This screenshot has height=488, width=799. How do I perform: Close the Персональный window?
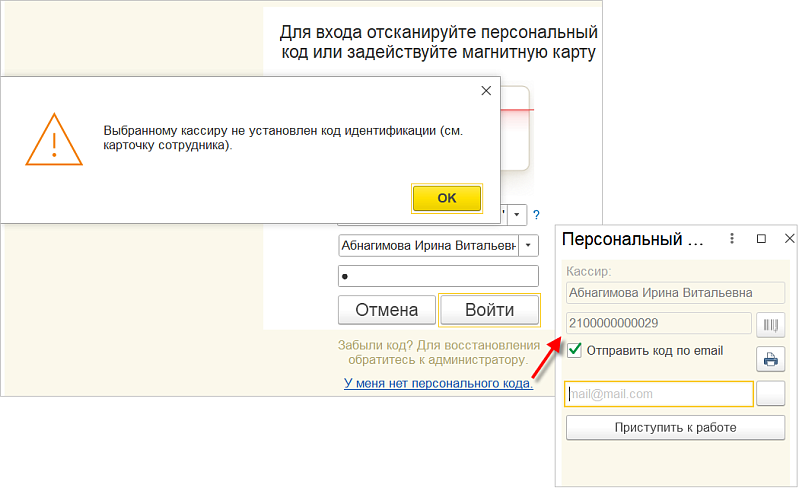[x=788, y=239]
